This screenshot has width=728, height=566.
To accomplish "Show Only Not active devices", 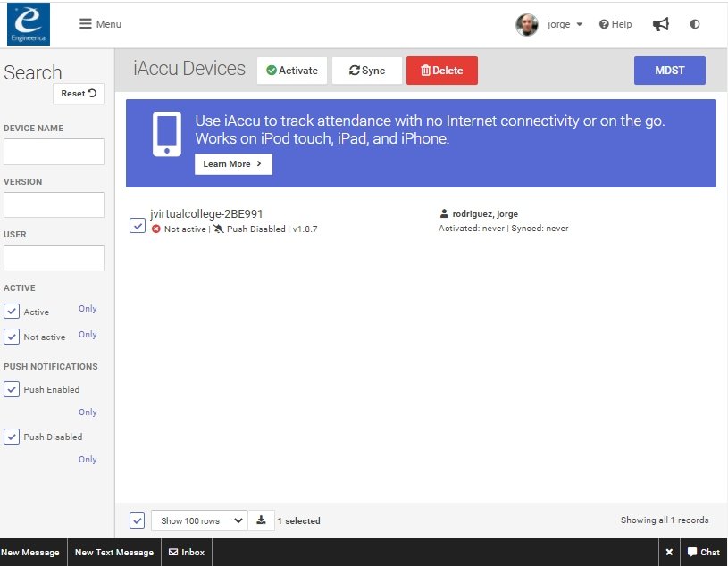I will 88,335.
